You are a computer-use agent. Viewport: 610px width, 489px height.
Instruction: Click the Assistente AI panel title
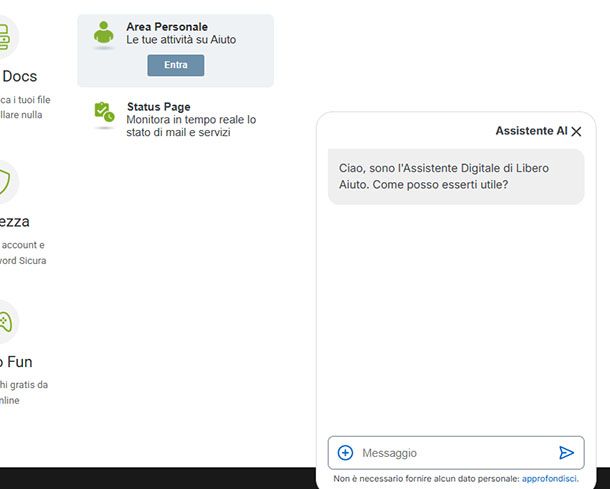click(531, 131)
